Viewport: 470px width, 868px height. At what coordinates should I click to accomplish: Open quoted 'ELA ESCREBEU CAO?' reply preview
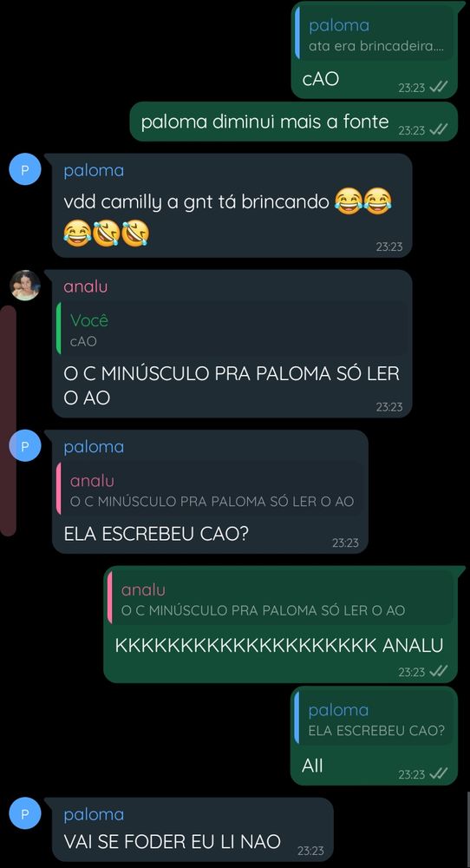(x=375, y=720)
